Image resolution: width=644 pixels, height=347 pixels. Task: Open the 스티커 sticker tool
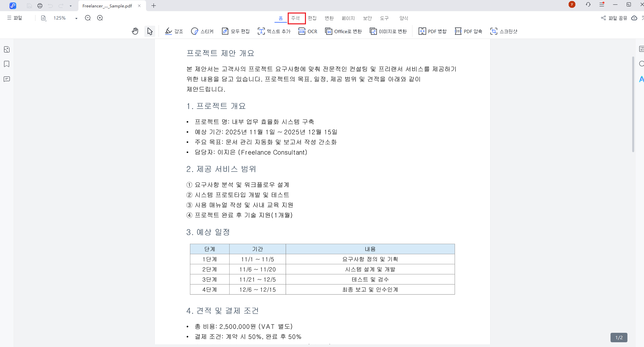coord(202,31)
